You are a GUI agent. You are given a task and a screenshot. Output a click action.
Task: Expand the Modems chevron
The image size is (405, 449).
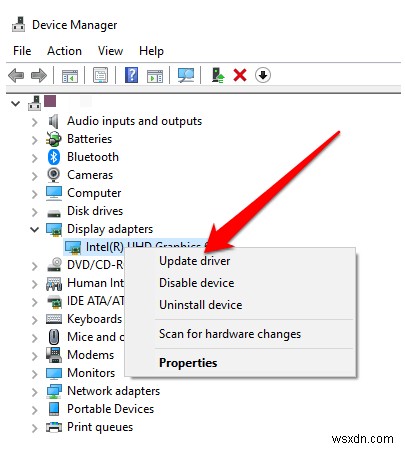point(35,356)
